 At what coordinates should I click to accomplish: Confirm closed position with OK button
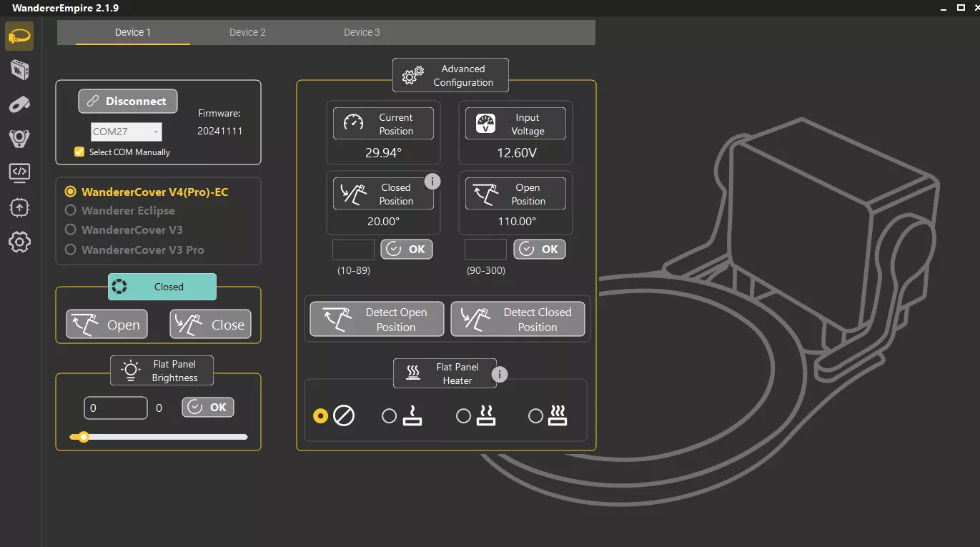(407, 249)
